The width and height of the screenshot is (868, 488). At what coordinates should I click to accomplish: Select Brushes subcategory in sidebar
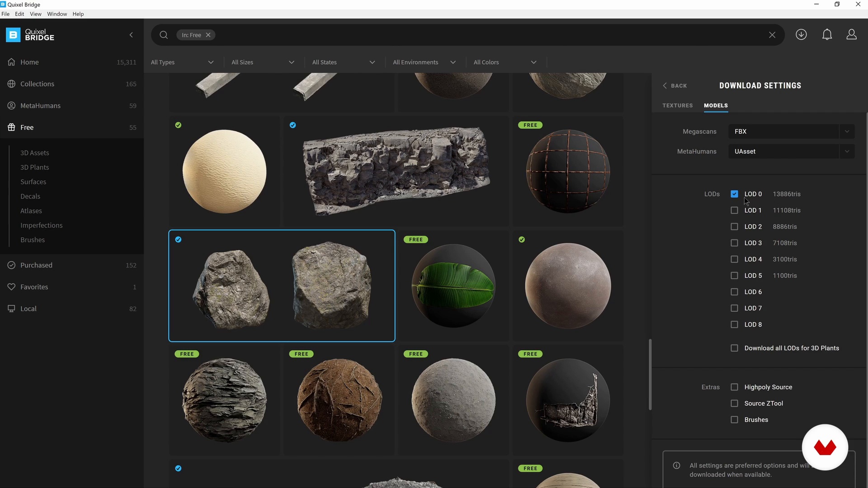click(33, 239)
